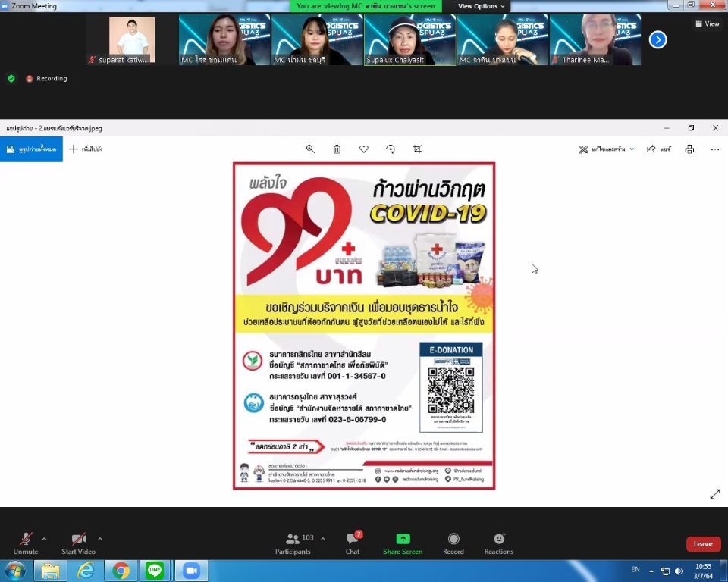The image size is (728, 582).
Task: Start Video in Zoom toolbar
Action: click(78, 543)
